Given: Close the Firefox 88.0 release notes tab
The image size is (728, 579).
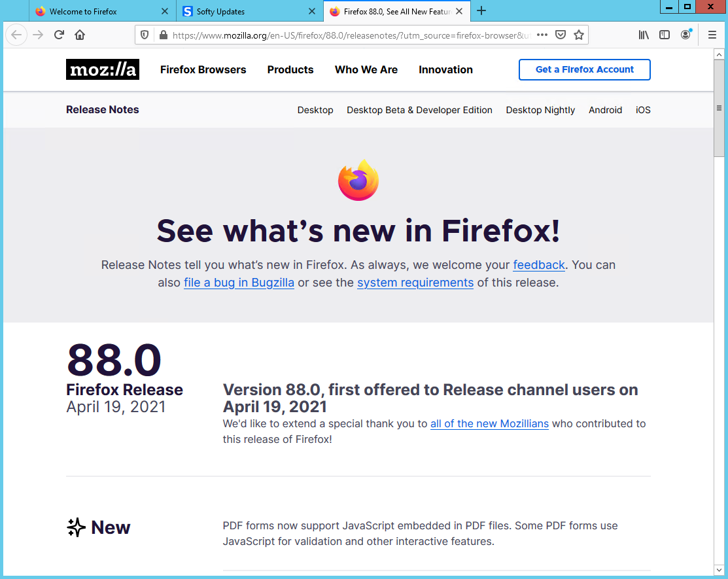Looking at the screenshot, I should pyautogui.click(x=459, y=11).
